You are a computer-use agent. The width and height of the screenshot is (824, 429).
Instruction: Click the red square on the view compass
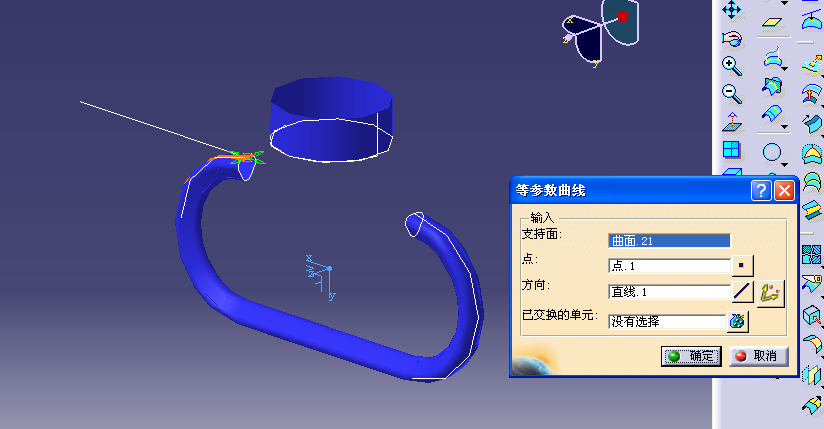point(622,16)
